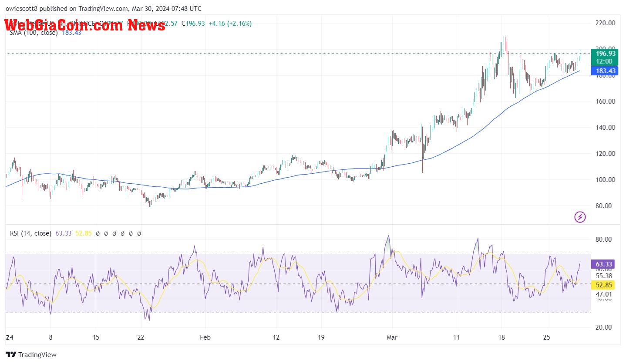Screen dimensions: 626x364
Task: Click date 19 on the time axis
Action: click(321, 337)
